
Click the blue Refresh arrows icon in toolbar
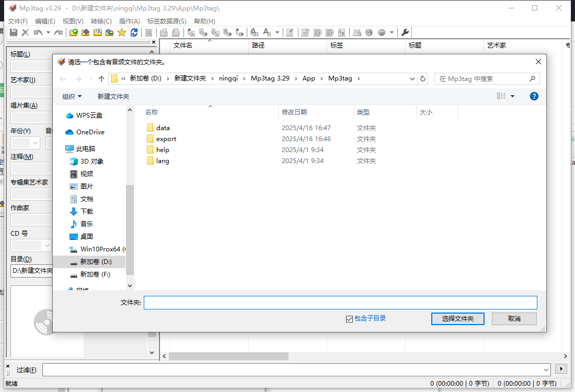coord(134,32)
